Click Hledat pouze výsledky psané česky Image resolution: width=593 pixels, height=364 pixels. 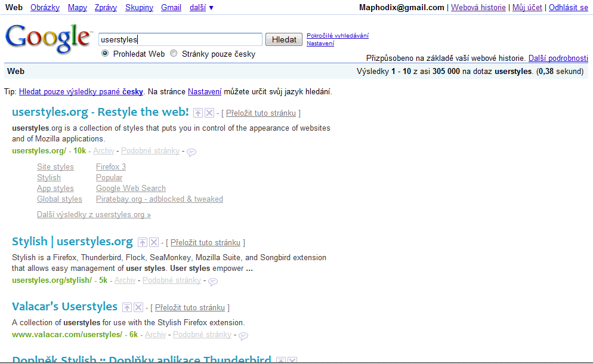(x=81, y=91)
